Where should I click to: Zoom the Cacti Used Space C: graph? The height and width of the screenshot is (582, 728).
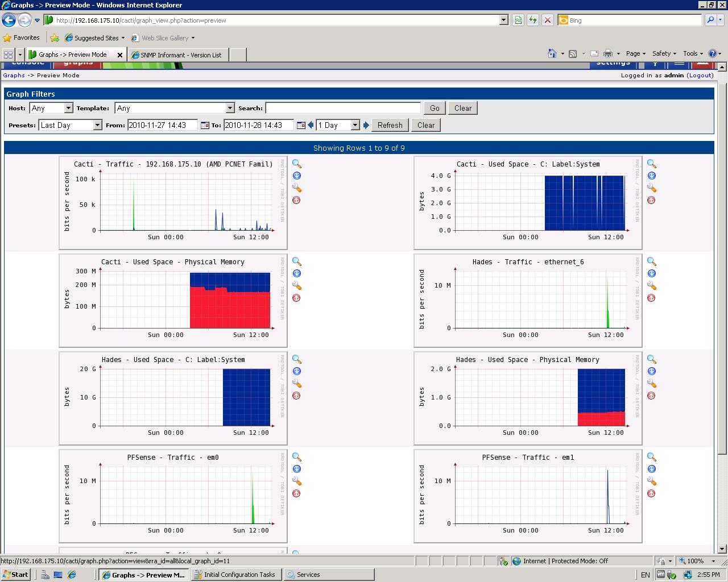651,164
